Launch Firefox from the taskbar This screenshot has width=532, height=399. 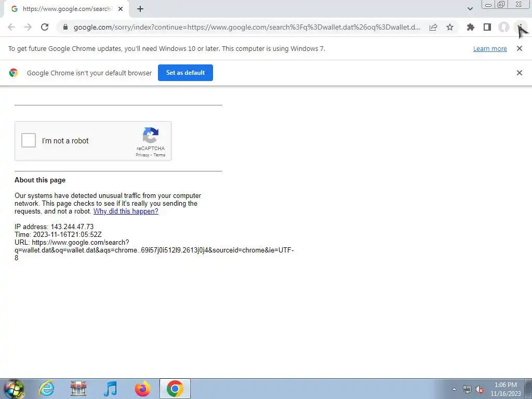click(142, 389)
